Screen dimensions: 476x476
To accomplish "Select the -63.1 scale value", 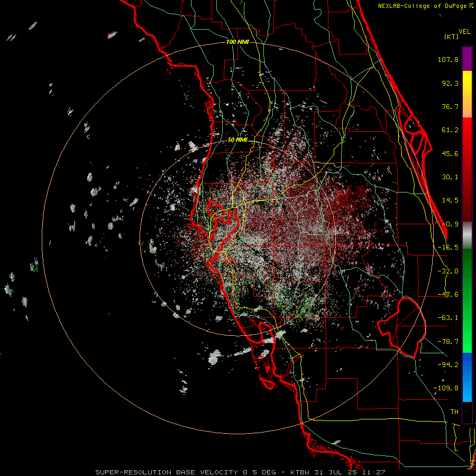I will 448,318.
